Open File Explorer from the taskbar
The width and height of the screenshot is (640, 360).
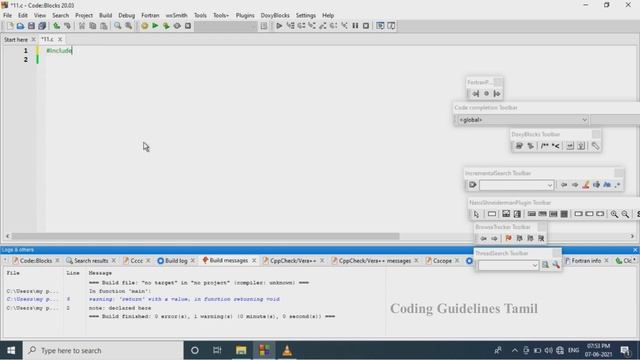(x=241, y=350)
